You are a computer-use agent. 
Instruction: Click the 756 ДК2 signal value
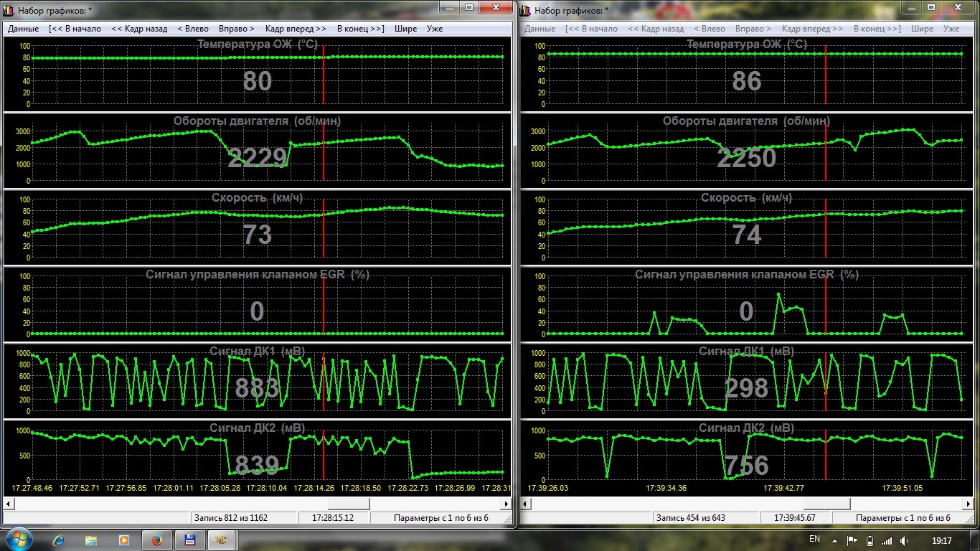tap(747, 466)
